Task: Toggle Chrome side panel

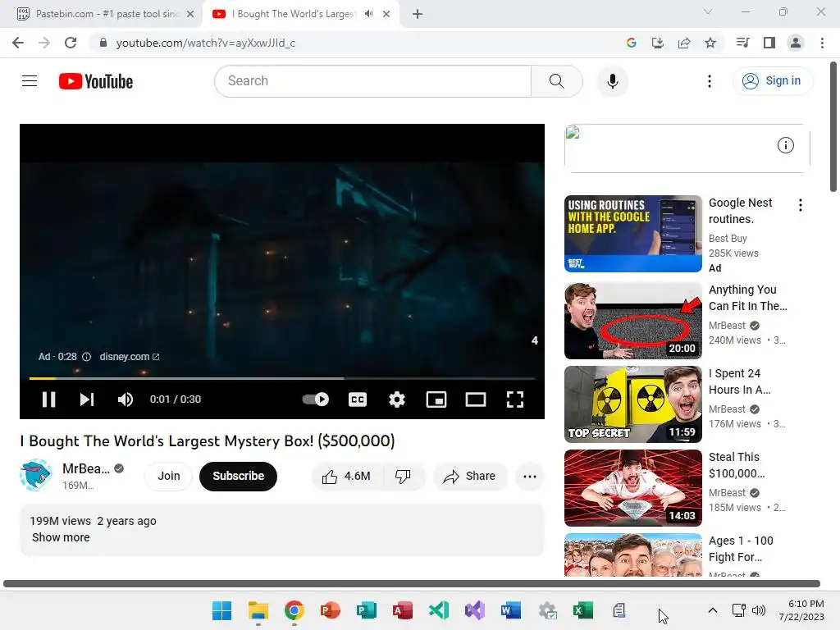Action: 769,43
